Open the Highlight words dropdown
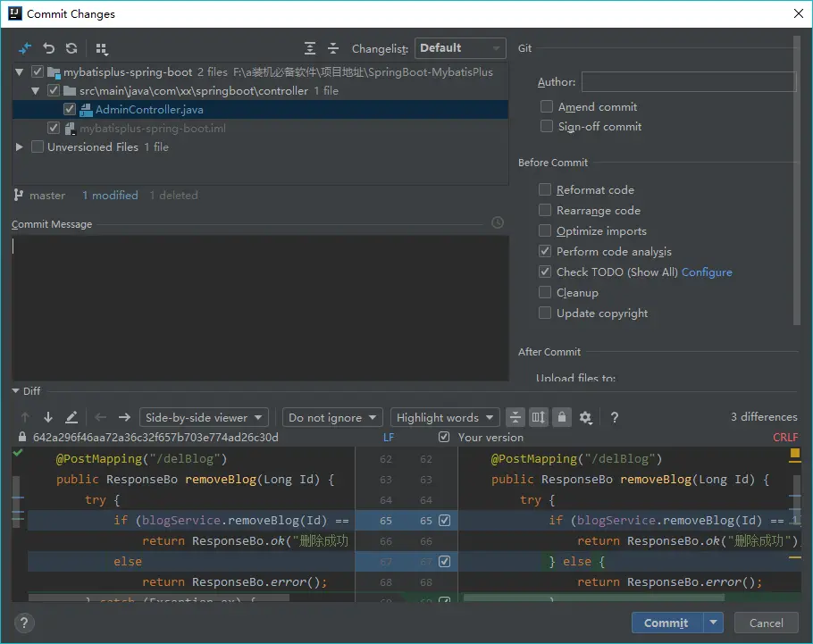Image resolution: width=813 pixels, height=644 pixels. [445, 417]
